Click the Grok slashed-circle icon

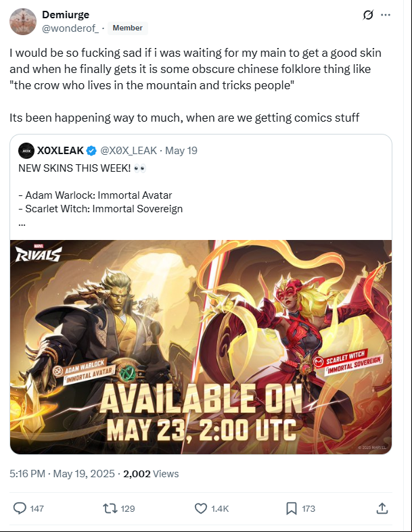(368, 15)
